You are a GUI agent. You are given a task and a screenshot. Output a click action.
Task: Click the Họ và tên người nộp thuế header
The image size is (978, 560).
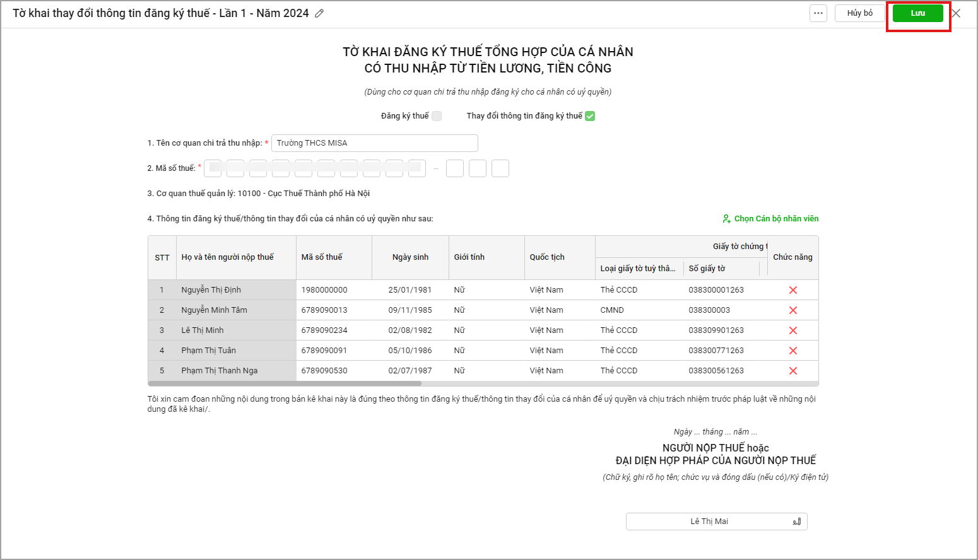(228, 257)
